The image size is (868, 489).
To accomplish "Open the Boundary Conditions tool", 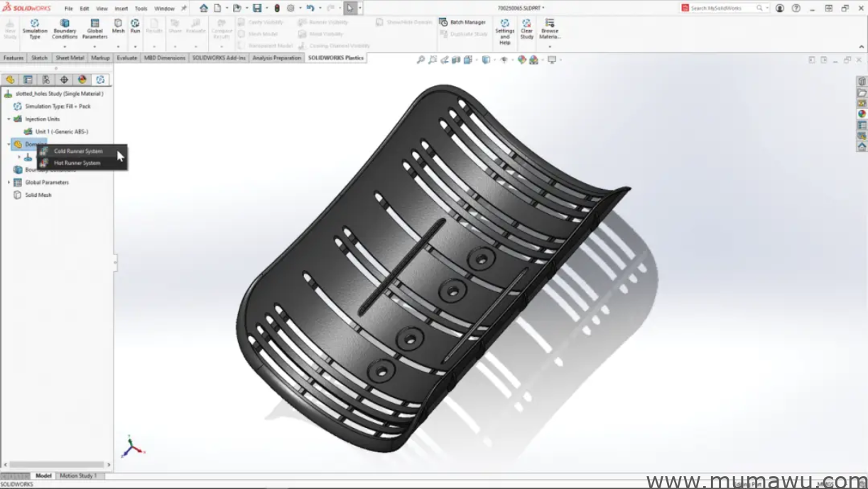I will pyautogui.click(x=65, y=30).
